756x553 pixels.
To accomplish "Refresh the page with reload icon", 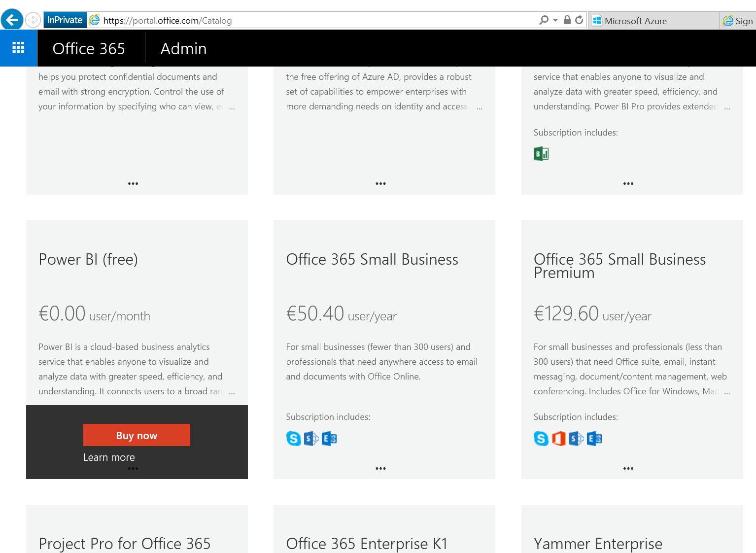I will tap(579, 20).
